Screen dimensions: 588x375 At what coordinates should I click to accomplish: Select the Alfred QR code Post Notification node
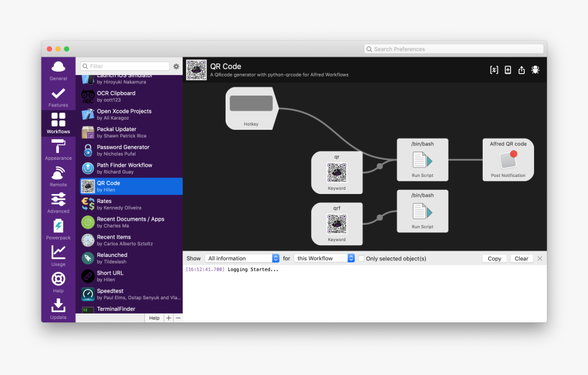coord(508,160)
